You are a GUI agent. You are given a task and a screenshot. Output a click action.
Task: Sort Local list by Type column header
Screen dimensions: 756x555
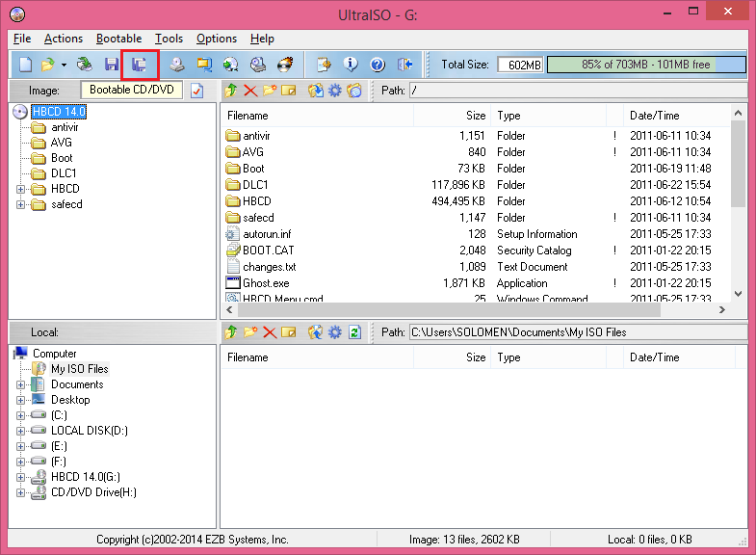548,357
